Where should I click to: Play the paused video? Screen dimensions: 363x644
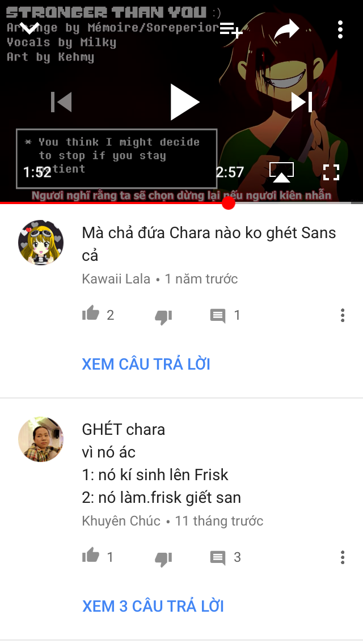coord(184,102)
